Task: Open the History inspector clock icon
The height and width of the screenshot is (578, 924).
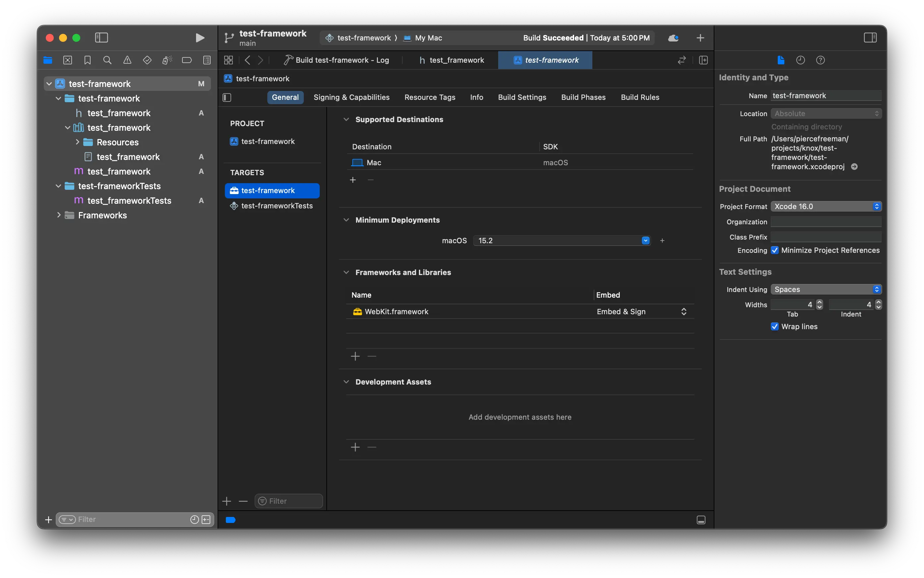Action: (x=800, y=60)
